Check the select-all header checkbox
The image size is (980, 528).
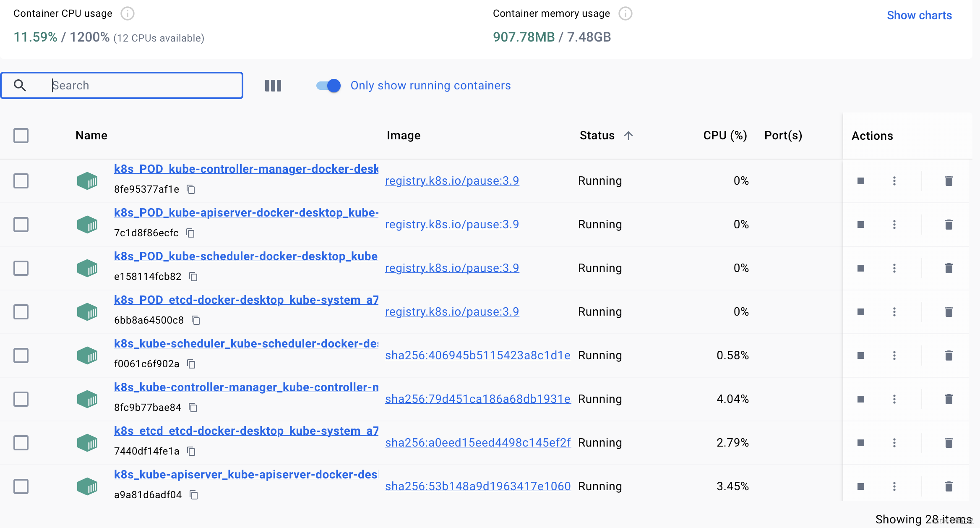click(x=21, y=136)
